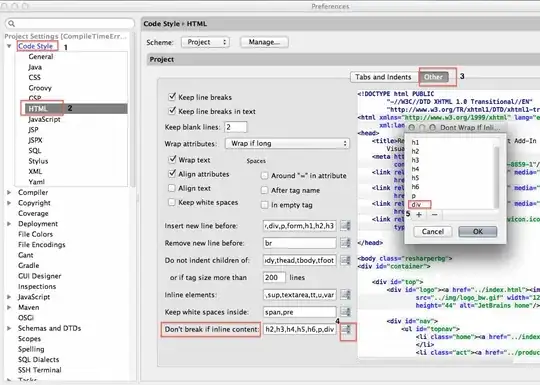Expand the Copyright settings node
This screenshot has height=385, width=540.
tap(9, 203)
